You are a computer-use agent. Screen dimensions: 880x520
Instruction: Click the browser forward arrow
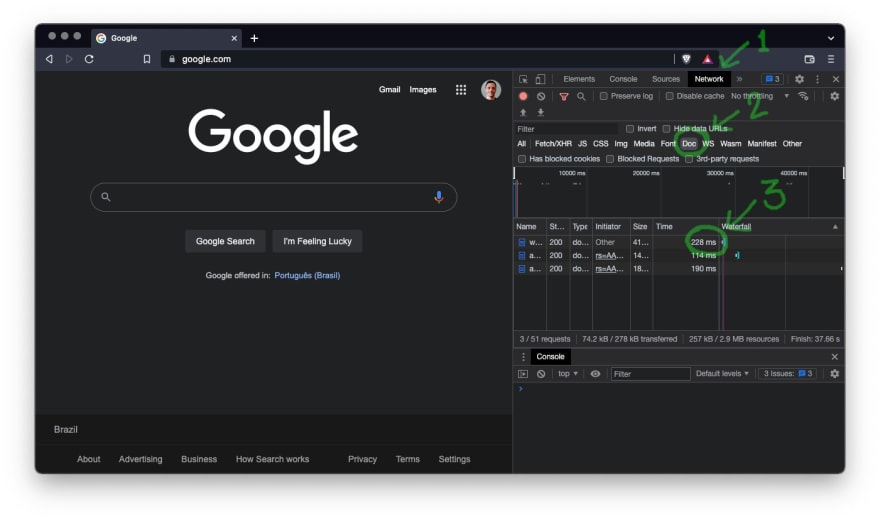(x=69, y=59)
